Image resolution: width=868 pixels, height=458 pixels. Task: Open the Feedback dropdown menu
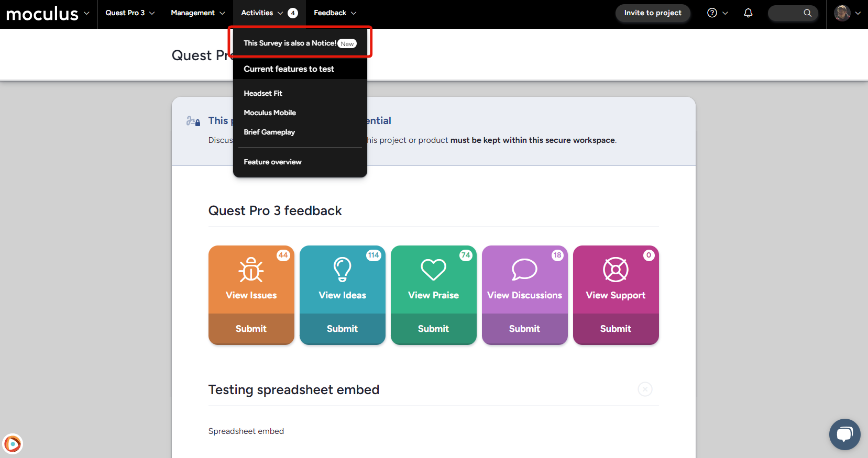point(335,13)
